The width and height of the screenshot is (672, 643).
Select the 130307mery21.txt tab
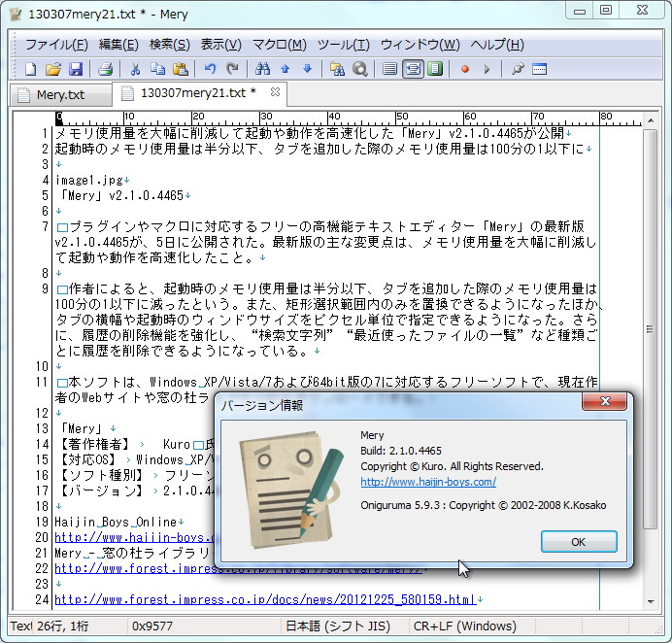198,92
